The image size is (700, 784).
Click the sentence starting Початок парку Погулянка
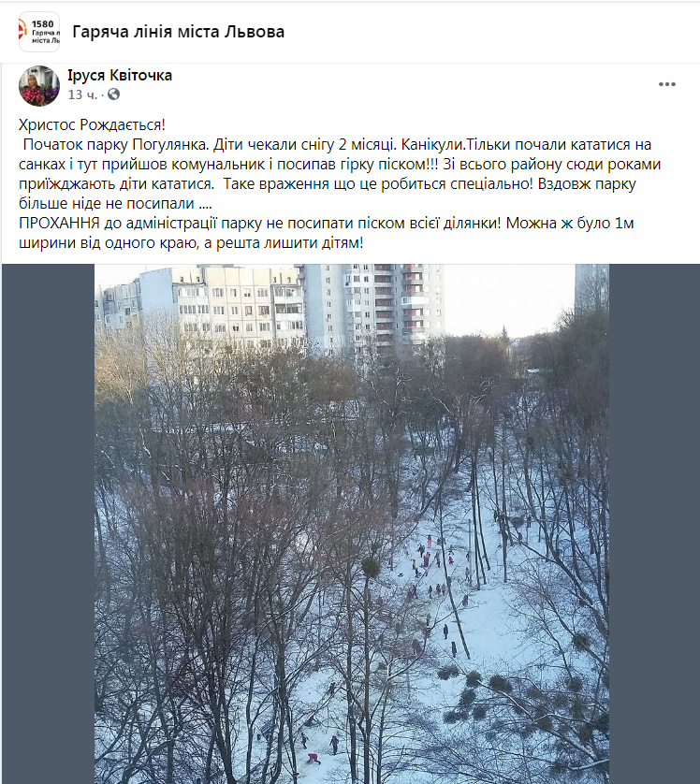tap(115, 144)
